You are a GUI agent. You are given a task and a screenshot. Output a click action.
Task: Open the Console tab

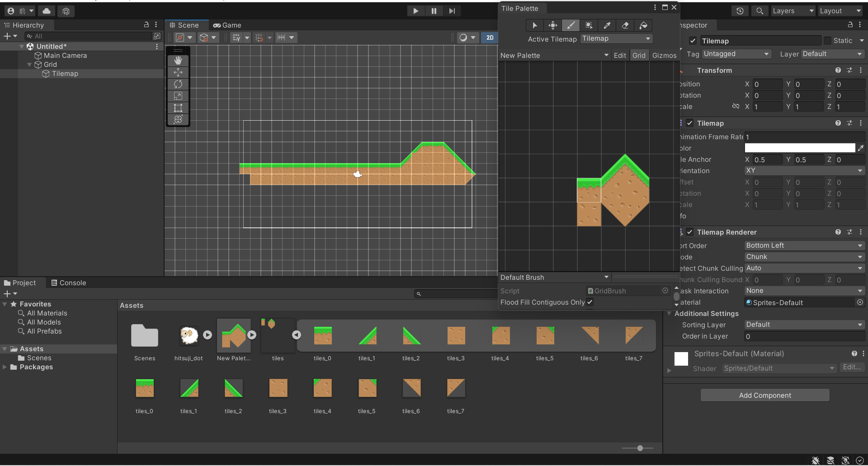68,283
